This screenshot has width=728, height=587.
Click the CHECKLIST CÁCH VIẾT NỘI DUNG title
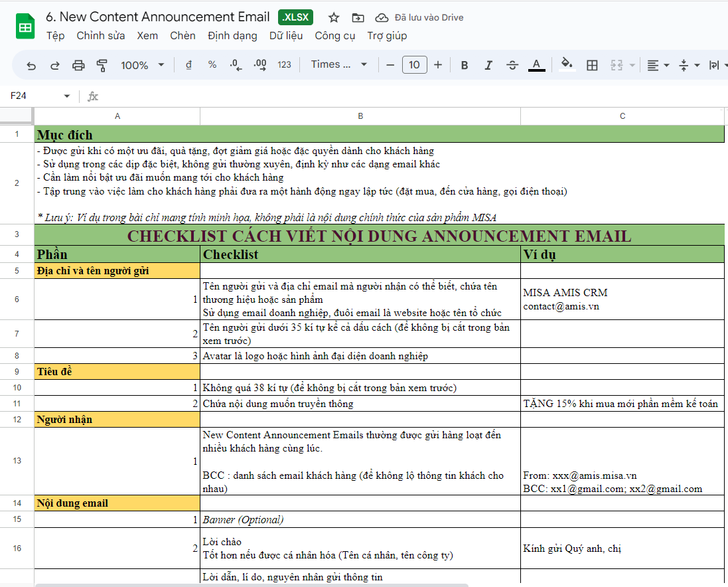pos(380,236)
